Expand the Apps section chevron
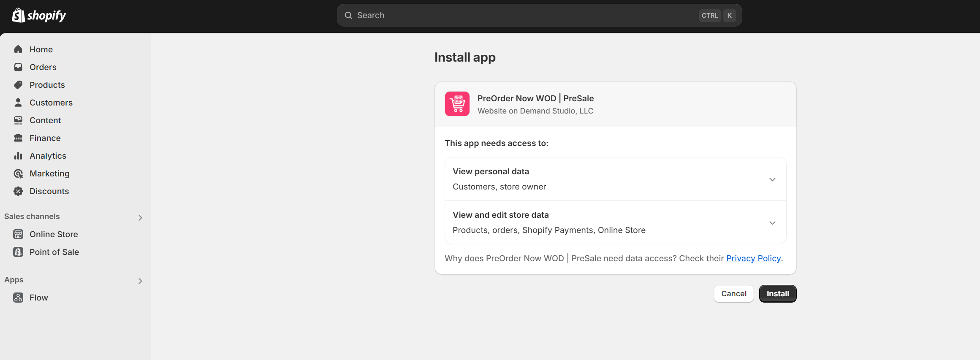 click(x=140, y=281)
